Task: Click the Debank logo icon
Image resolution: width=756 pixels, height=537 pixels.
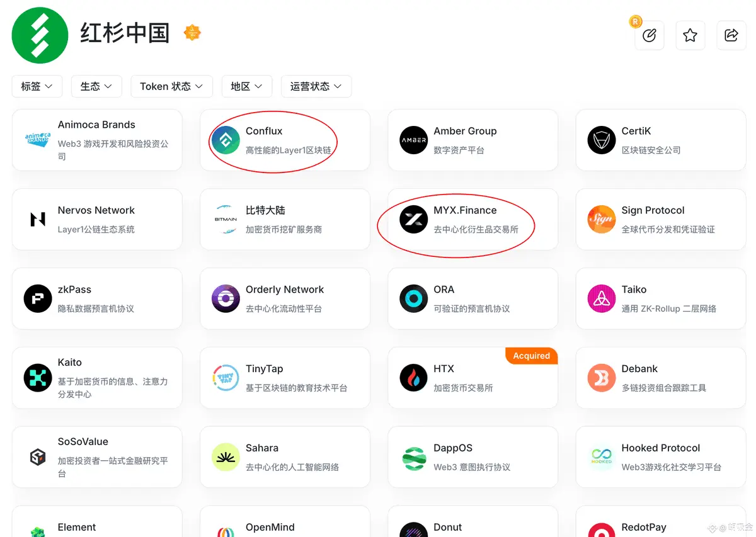Action: tap(602, 378)
